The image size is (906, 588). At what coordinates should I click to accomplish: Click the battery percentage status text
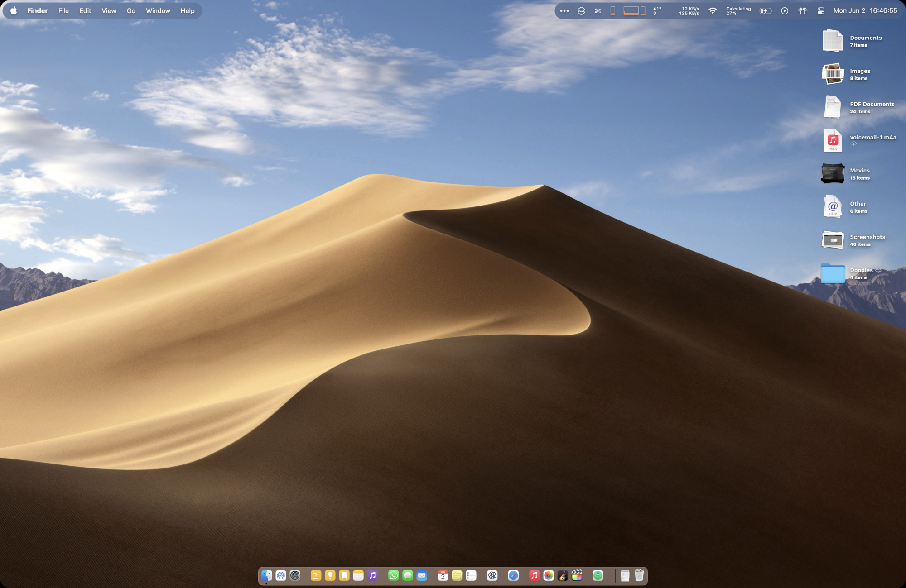[738, 11]
